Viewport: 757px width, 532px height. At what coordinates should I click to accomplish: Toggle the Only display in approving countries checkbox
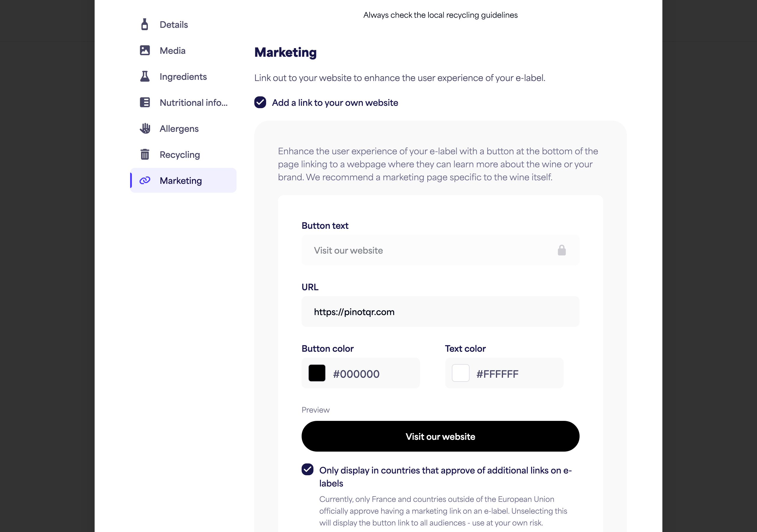coord(307,469)
